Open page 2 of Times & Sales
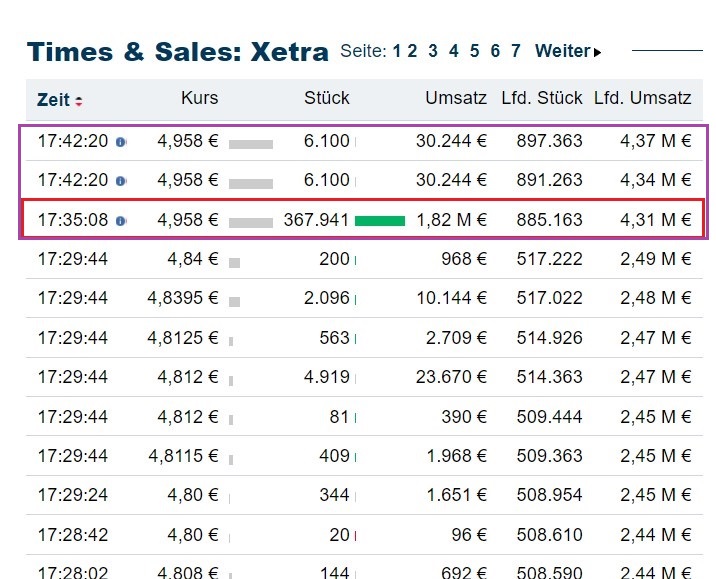The image size is (716, 579). coord(412,51)
